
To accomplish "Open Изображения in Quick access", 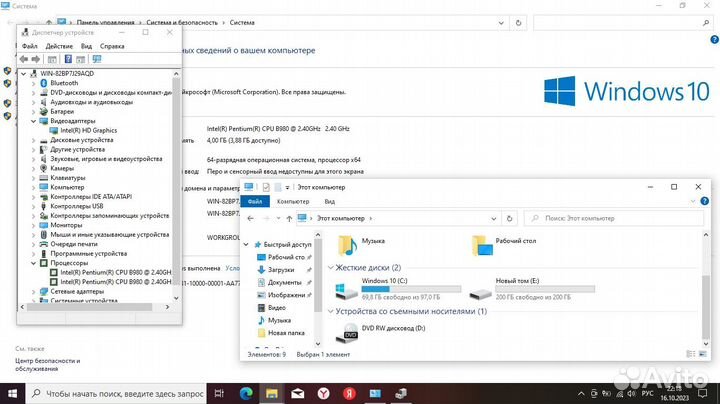I will coord(286,295).
